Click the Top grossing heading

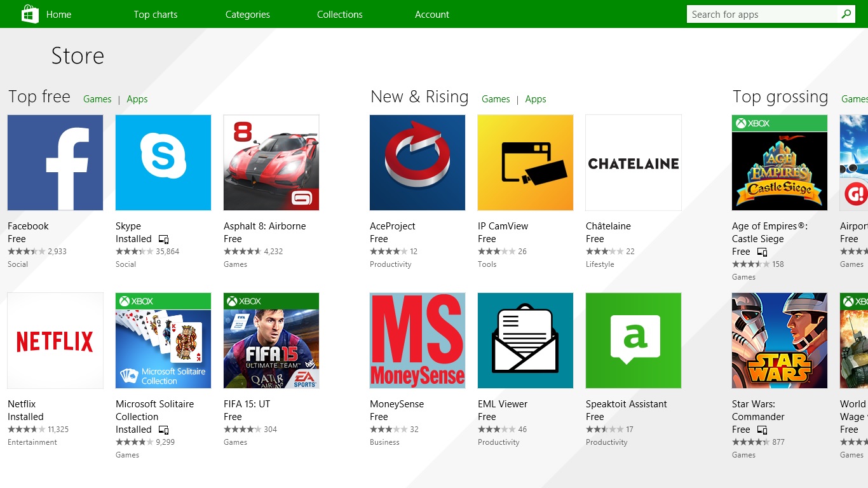pos(780,97)
